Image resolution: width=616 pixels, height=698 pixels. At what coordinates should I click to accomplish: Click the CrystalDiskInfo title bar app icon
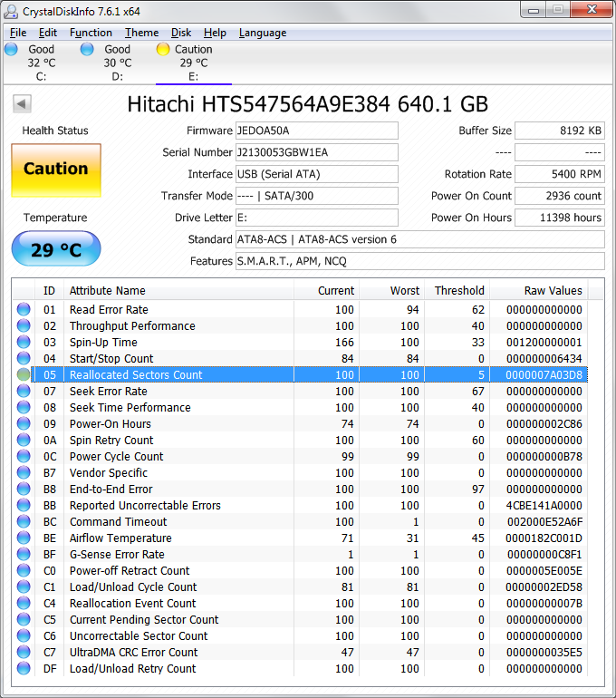pyautogui.click(x=13, y=10)
